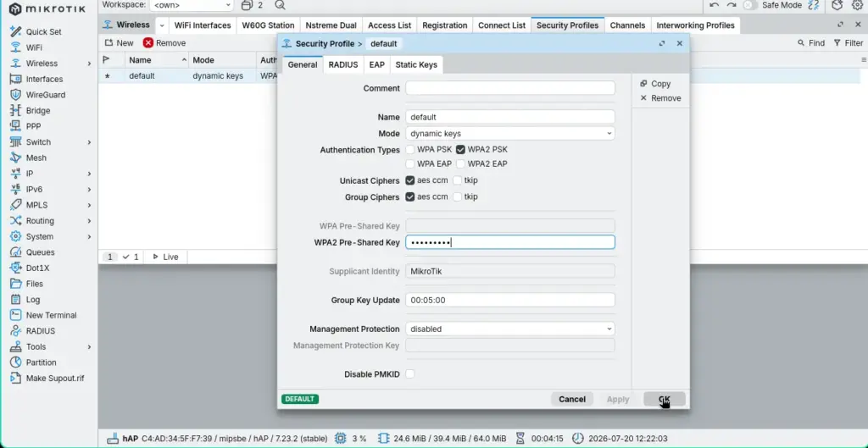868x448 pixels.
Task: Click the flag column header icon
Action: pos(107,60)
